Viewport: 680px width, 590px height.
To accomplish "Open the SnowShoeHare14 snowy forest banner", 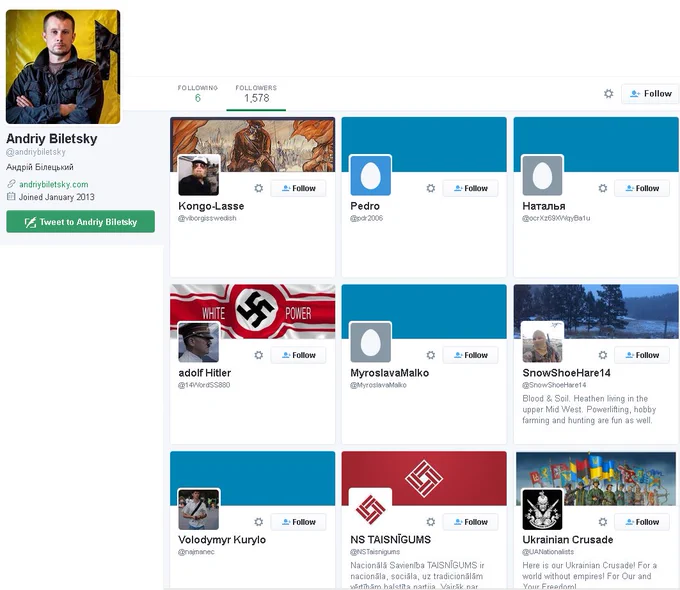I will (x=596, y=311).
